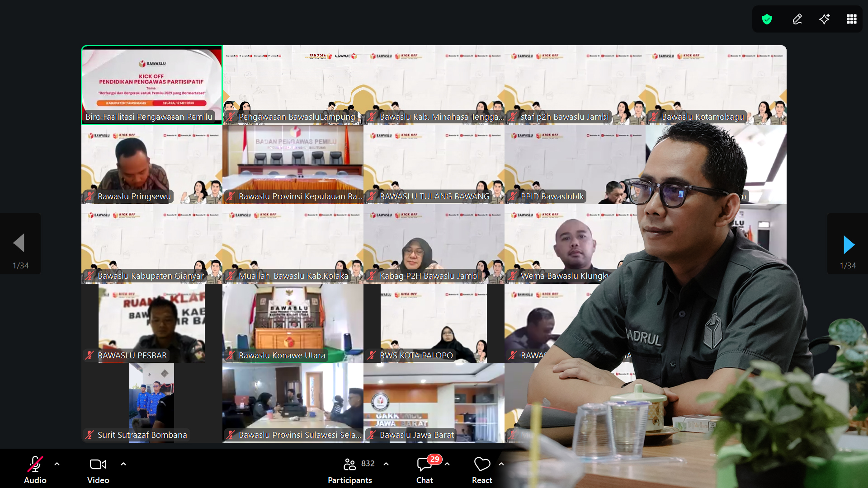Click the name label 'Pengawasan BawasluLampung'
This screenshot has width=868, height=488.
(x=297, y=117)
